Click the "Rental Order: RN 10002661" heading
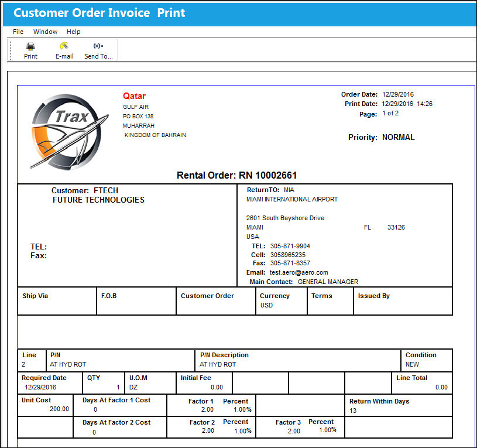Viewport: 477px width, 448px height. pos(236,175)
